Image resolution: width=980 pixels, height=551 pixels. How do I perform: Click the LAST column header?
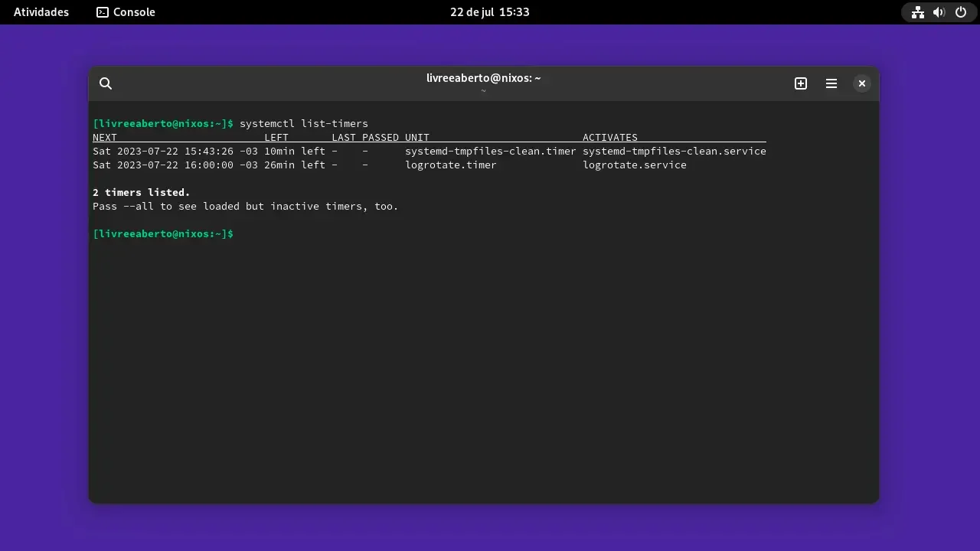coord(344,138)
